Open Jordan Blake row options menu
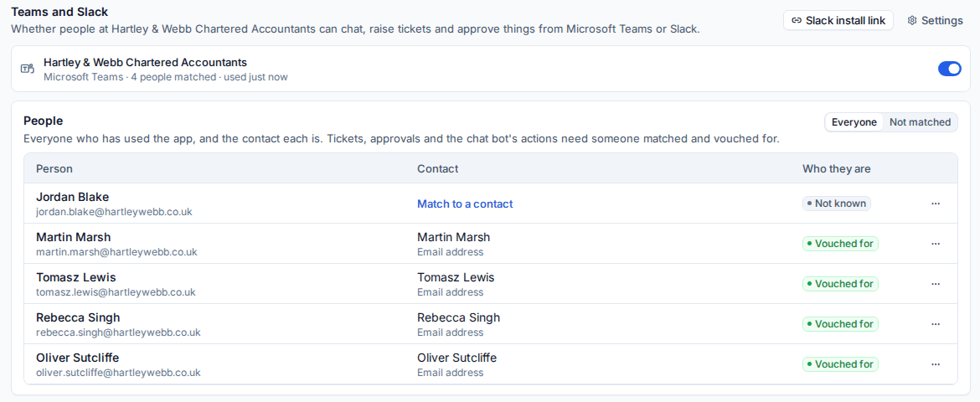The image size is (980, 402). tap(935, 204)
